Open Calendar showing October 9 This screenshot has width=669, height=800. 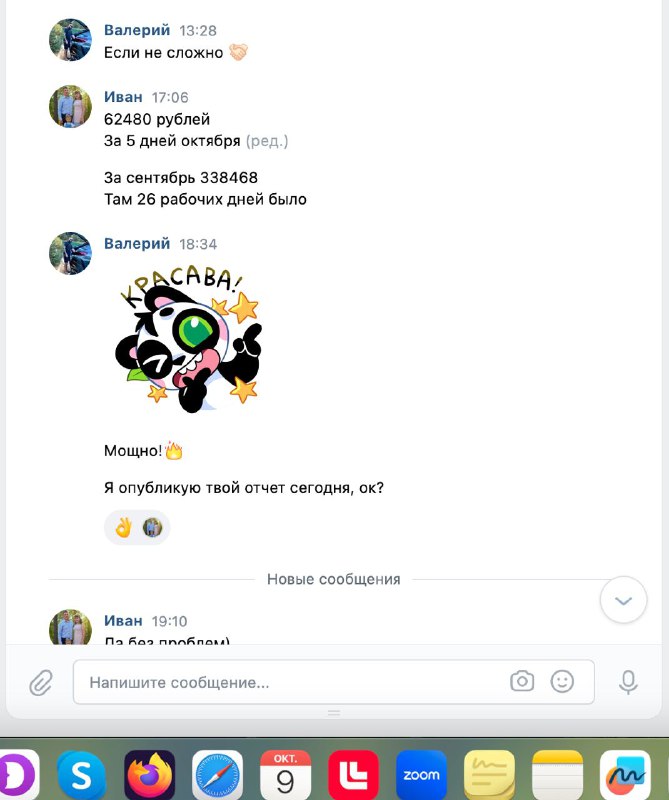pos(285,775)
